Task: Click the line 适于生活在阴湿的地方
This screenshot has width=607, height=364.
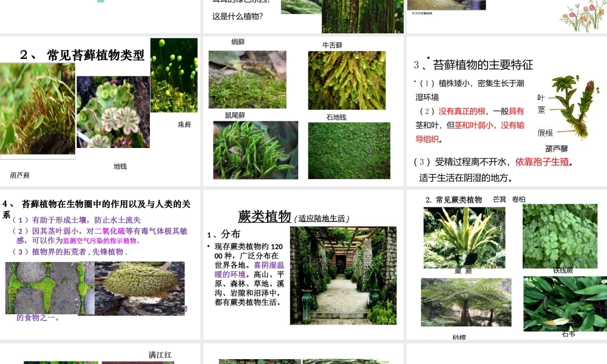Action: tap(466, 178)
